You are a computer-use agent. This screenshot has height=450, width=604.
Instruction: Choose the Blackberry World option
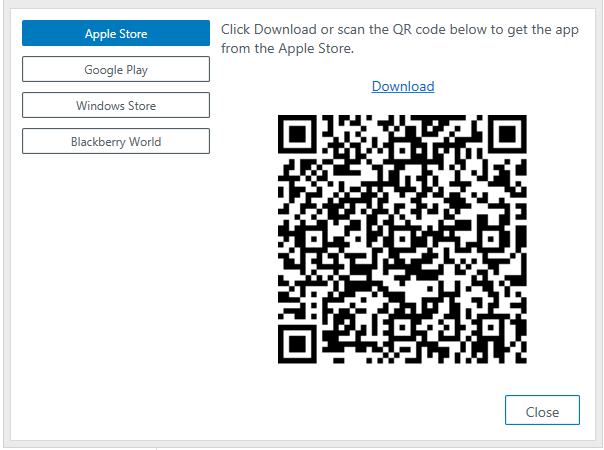tap(116, 141)
